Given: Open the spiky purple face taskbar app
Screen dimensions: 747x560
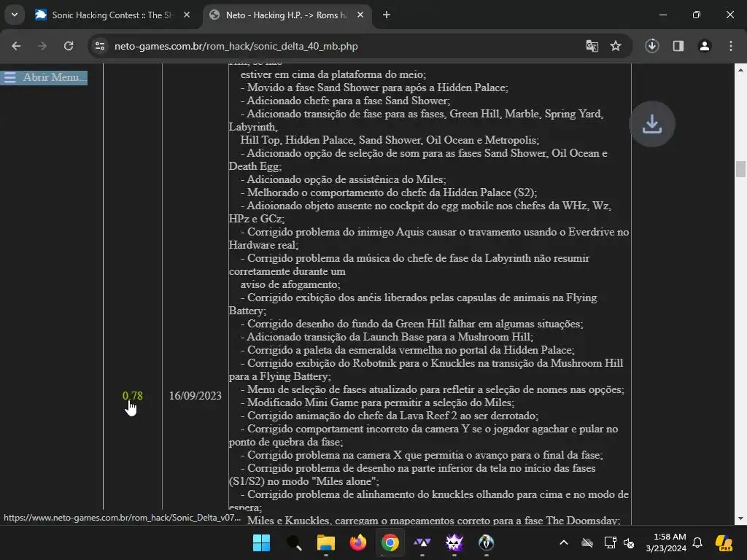Looking at the screenshot, I should click(454, 542).
